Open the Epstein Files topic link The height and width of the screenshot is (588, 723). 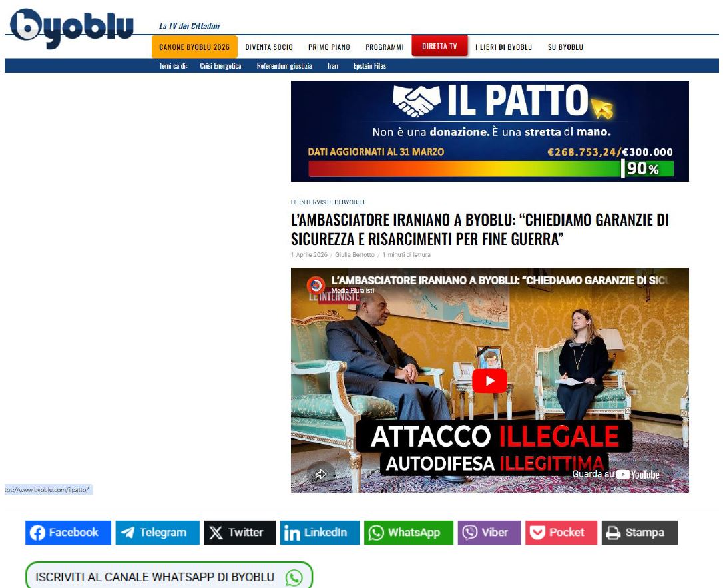tap(369, 66)
